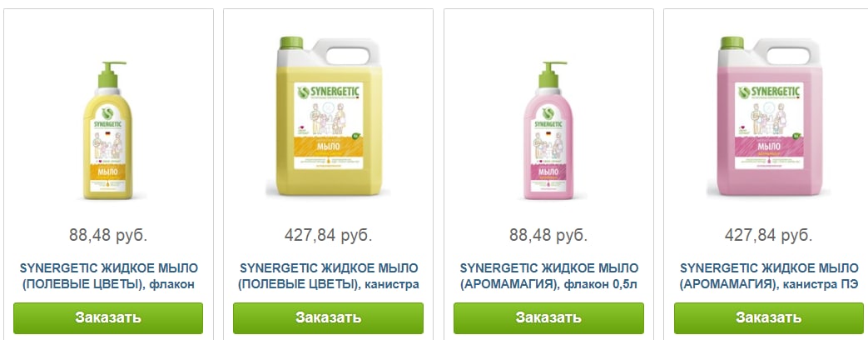Screen dimensions: 868x340
Task: Click the 427,84 руб. price under the yellow canister
Action: click(x=328, y=235)
